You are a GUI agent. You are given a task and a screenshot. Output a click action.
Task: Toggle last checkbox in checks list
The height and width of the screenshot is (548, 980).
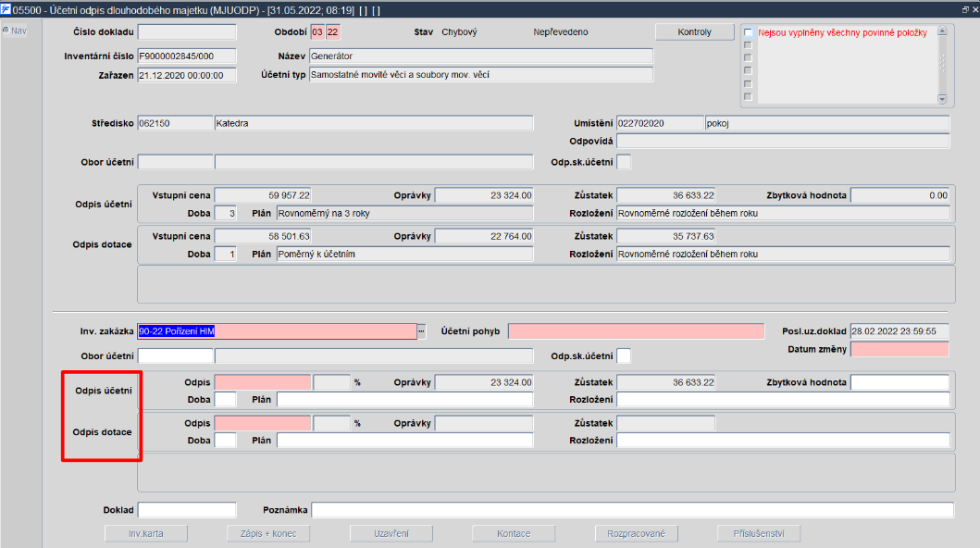tap(748, 97)
